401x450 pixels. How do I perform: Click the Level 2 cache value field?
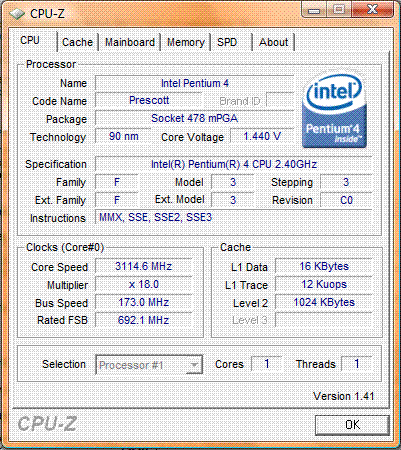click(324, 302)
